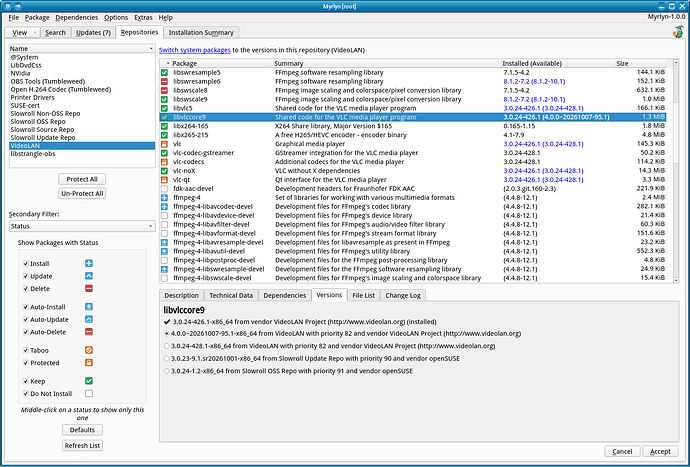
Task: Uncheck the Install status filter checkbox
Action: [x=26, y=264]
